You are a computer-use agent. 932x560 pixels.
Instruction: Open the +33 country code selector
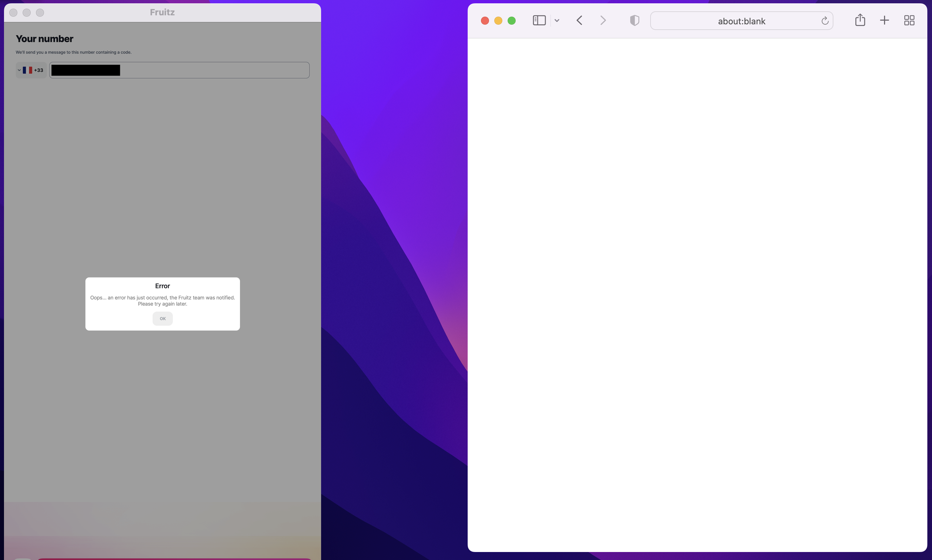click(31, 70)
